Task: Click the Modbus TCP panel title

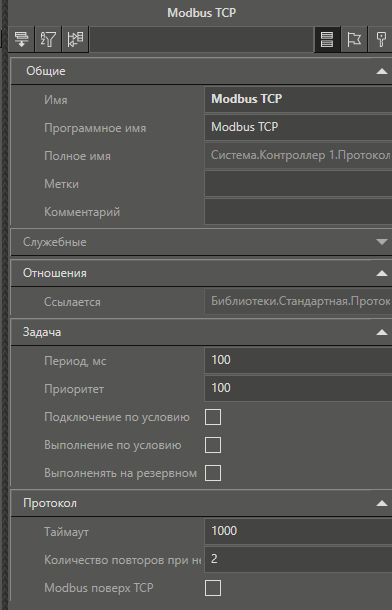Action: tap(201, 13)
